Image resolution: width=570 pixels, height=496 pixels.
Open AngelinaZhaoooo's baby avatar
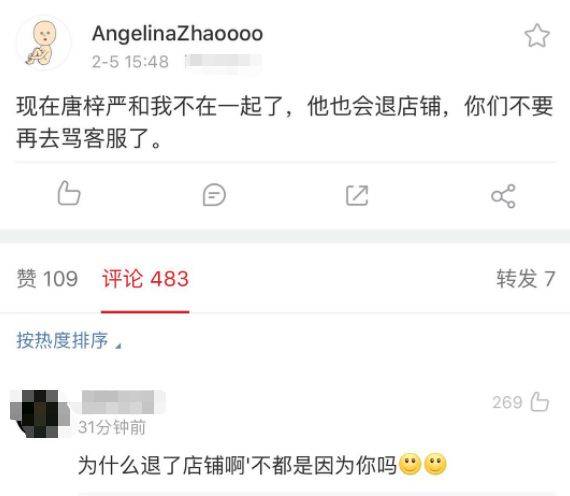43,43
